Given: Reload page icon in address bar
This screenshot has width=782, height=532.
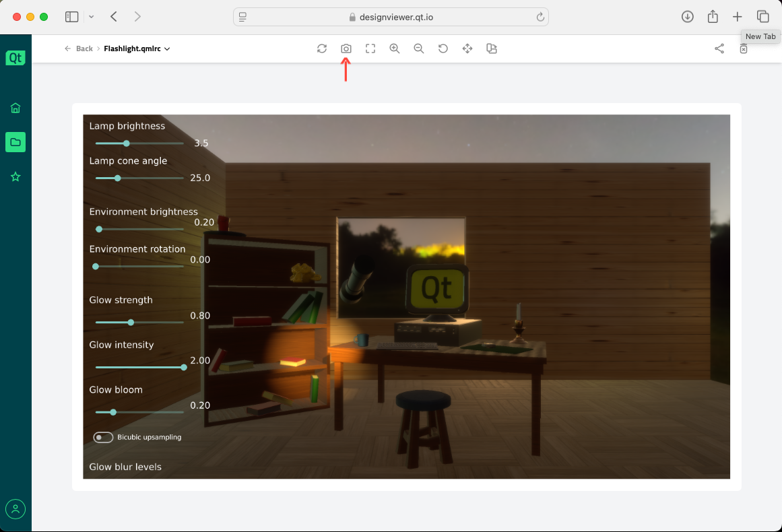Looking at the screenshot, I should (x=540, y=17).
